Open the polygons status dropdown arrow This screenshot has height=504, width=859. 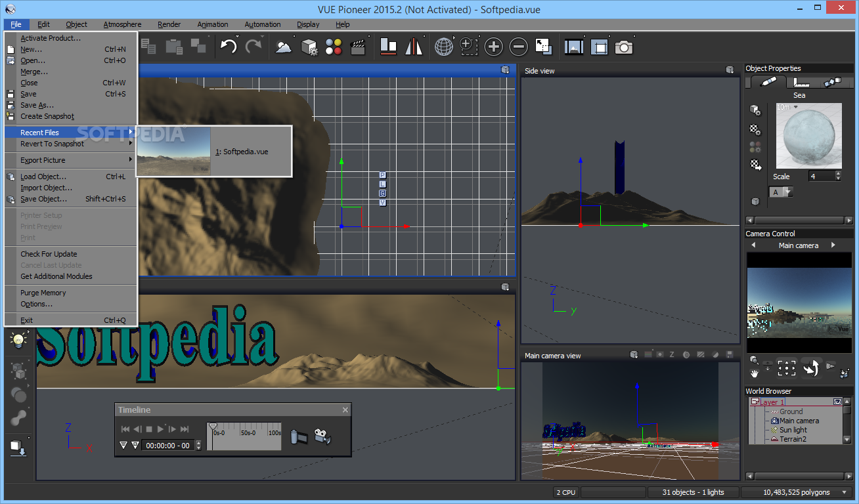pyautogui.click(x=844, y=492)
